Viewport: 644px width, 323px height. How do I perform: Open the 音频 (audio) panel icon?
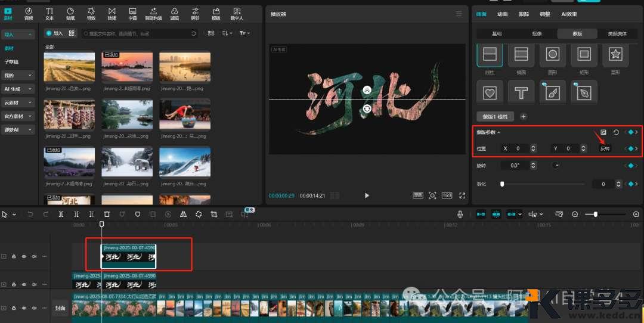point(29,14)
